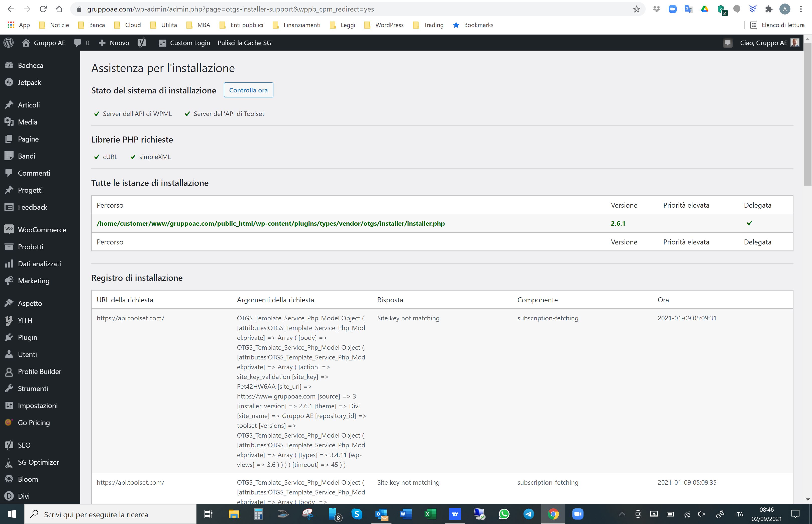Open the Windows Start menu

coord(12,514)
